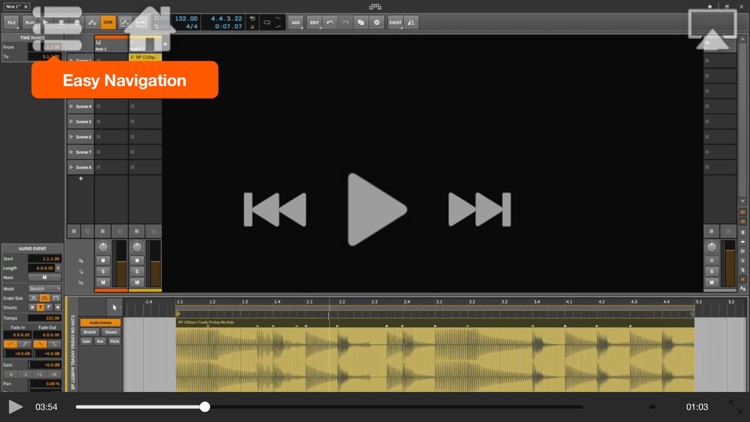Click the audio event Start value field
Viewport: 750px width, 422px height.
[x=44, y=259]
